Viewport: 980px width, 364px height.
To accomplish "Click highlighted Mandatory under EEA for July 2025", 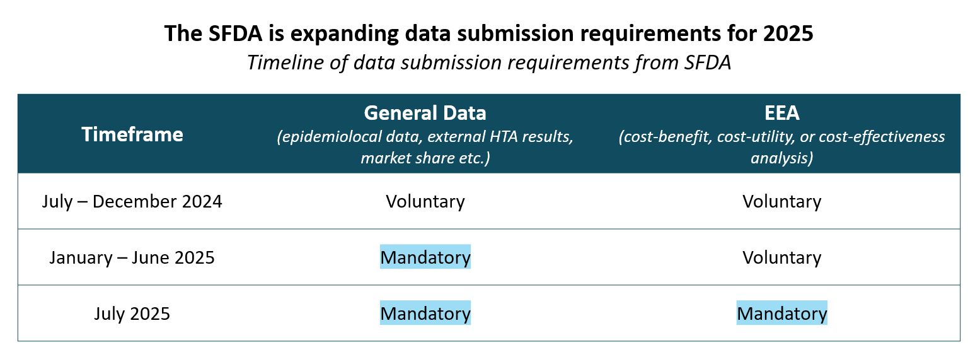I will coord(781,314).
